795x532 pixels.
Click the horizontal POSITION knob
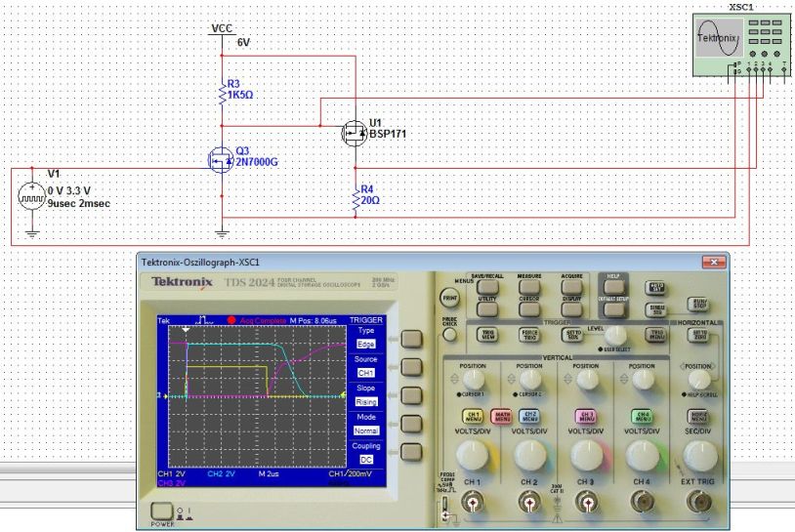coord(699,380)
